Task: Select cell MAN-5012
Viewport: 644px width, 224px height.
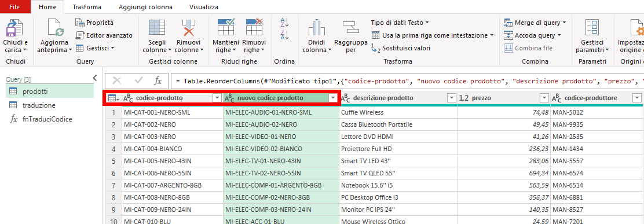Action: coord(597,112)
